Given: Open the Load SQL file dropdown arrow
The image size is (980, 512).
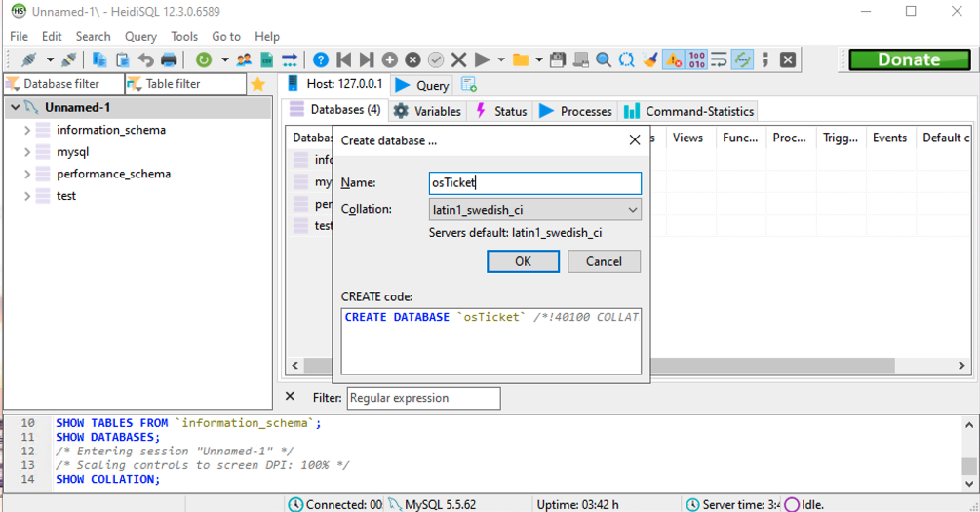Looking at the screenshot, I should tap(538, 60).
